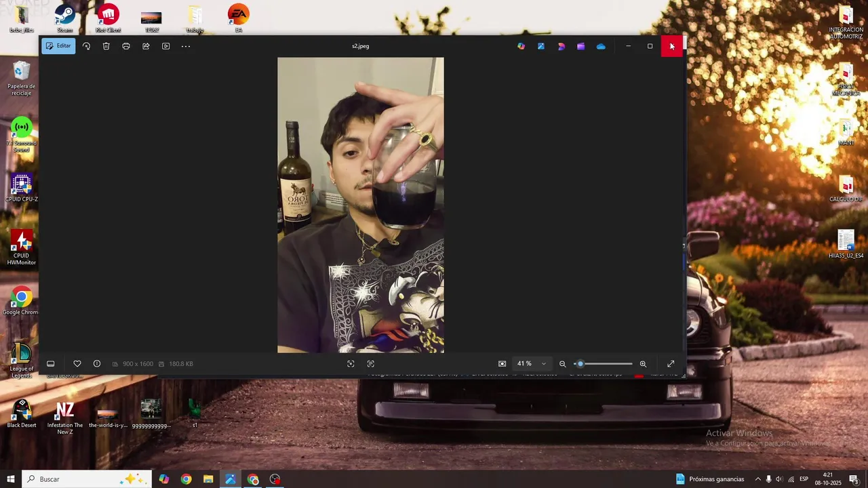Click the fit-to-window zoom icon
The image size is (868, 488).
click(502, 364)
